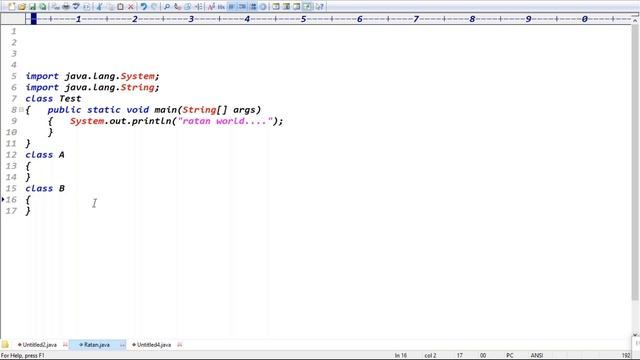Screen dimensions: 640x360
Task: Toggle Word Wrap on the toolbar
Action: point(231,7)
